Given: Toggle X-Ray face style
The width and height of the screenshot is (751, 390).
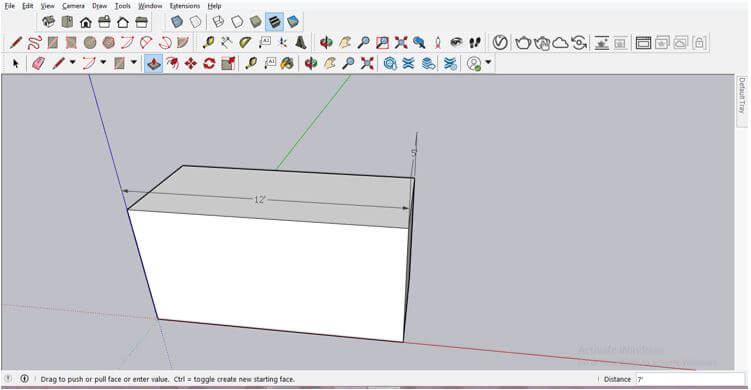Looking at the screenshot, I should point(177,22).
